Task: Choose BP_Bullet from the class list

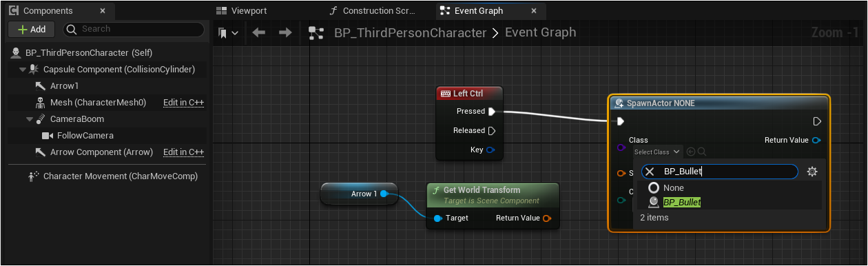Action: 682,203
